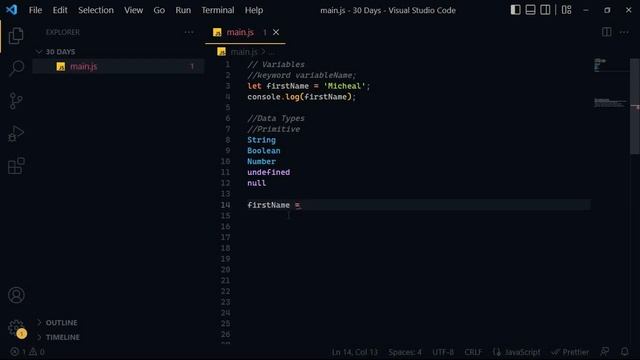Image resolution: width=640 pixels, height=360 pixels.
Task: Toggle the primary side bar layout button
Action: point(516,10)
